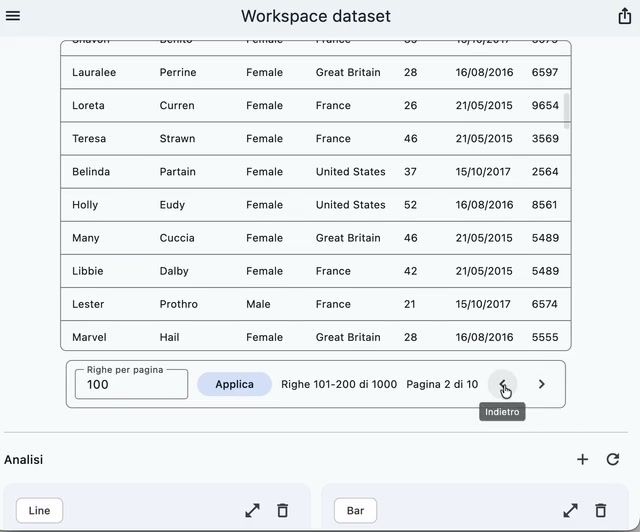Select the cell 'Lester'
The height and width of the screenshot is (532, 640).
point(88,304)
